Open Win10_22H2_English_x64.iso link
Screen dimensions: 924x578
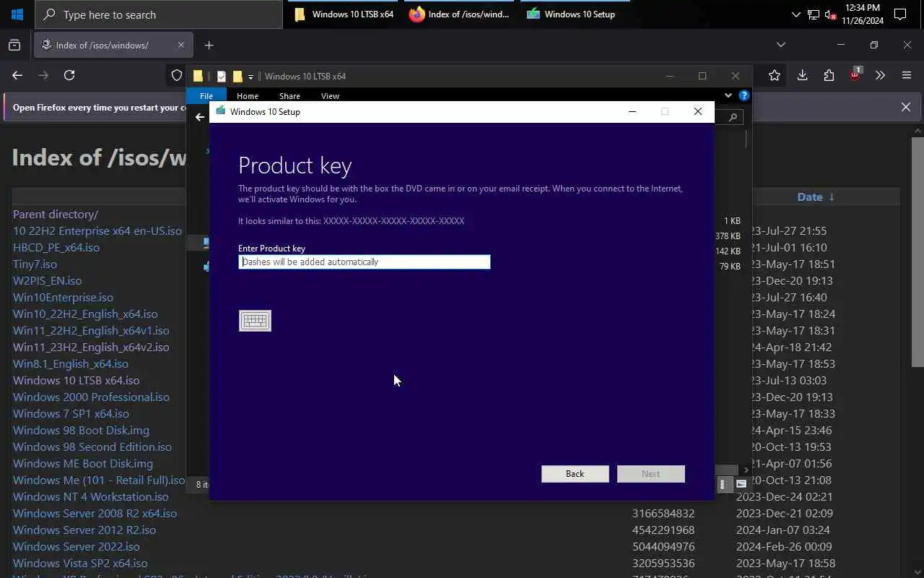85,314
